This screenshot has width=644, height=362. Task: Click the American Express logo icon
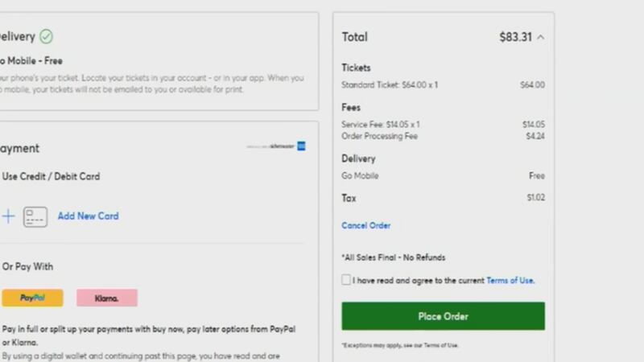tap(301, 146)
